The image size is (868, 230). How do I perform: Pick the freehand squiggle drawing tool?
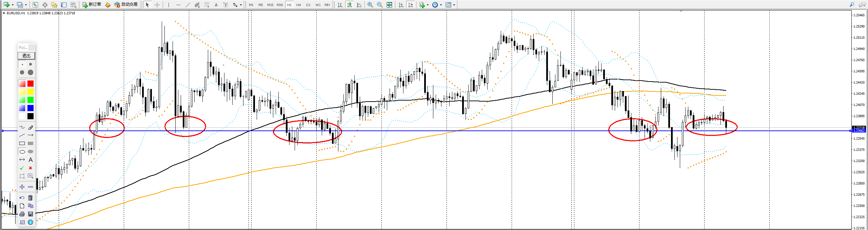[22, 127]
